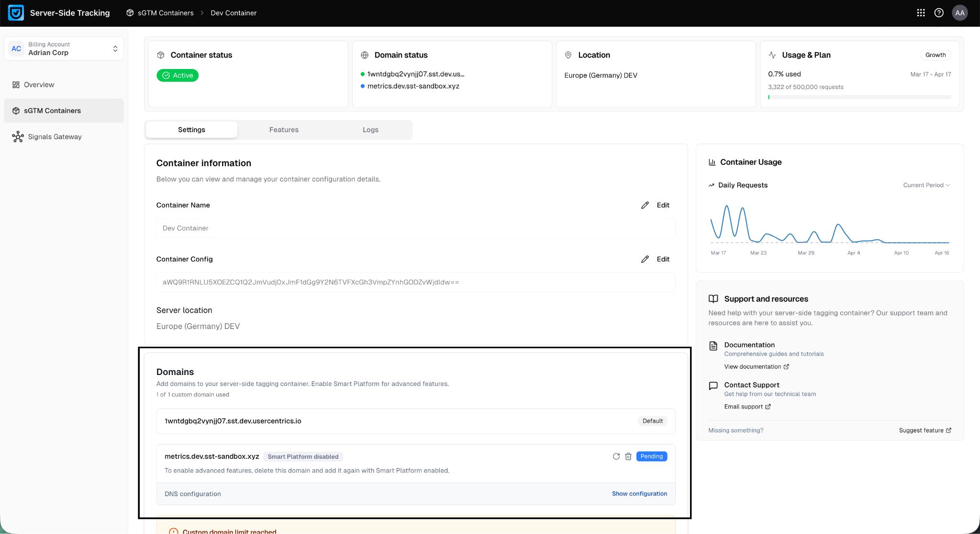Click the pencil icon beside Container Config
This screenshot has width=980, height=534.
[x=645, y=259]
